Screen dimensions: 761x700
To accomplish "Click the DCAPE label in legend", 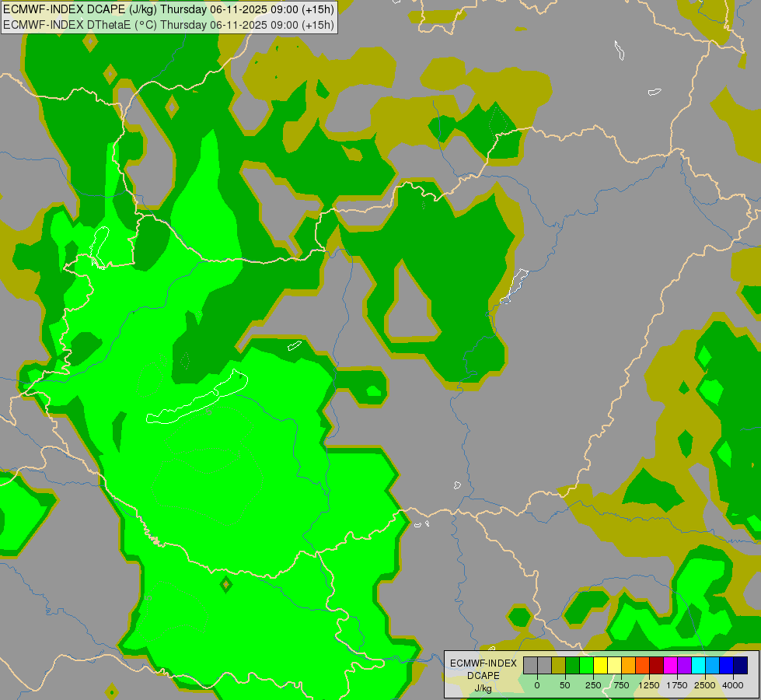I will [x=483, y=676].
